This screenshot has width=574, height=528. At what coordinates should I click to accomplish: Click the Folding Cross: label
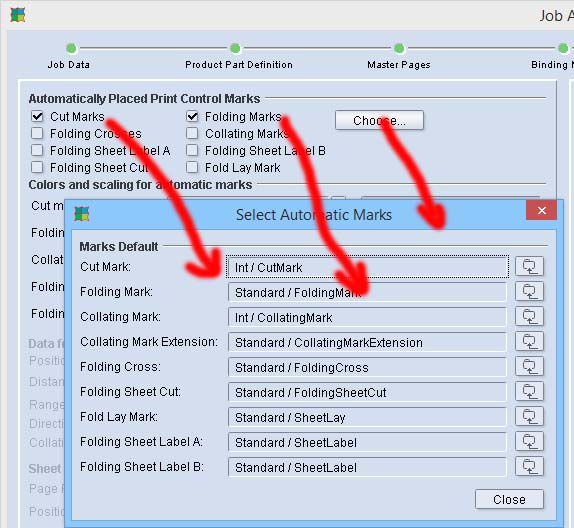(x=120, y=367)
